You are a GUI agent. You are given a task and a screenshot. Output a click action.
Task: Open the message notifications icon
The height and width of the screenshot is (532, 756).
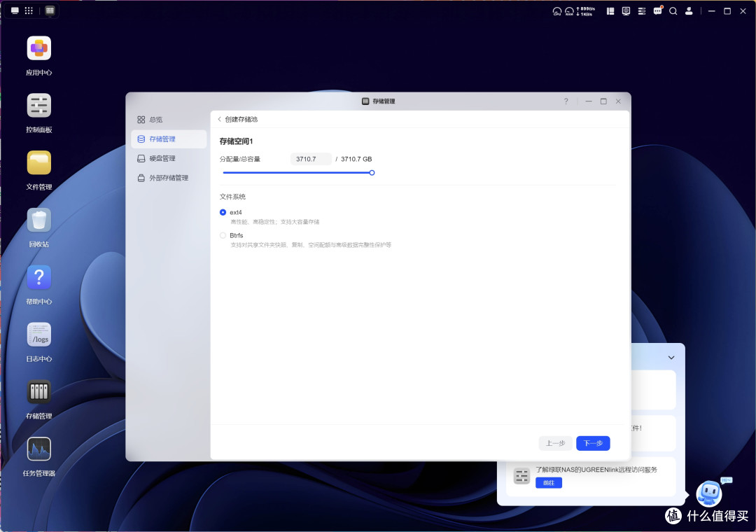point(657,10)
